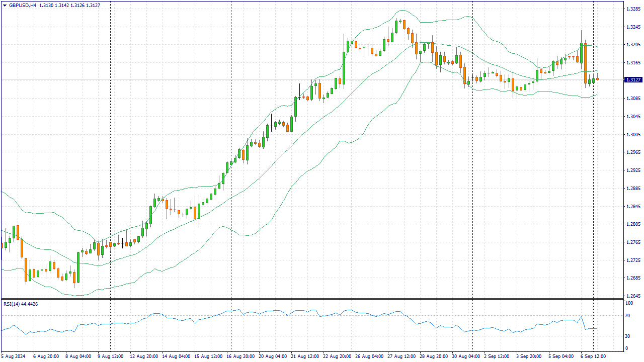Click the 2 Sep 12:00 time label

497,356
